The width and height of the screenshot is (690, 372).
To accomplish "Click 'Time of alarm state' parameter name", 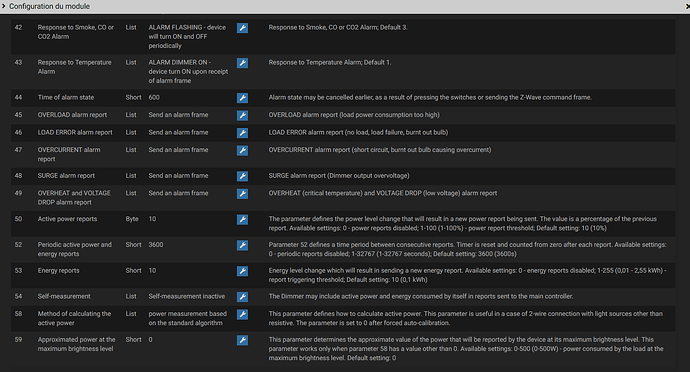I will [x=66, y=97].
